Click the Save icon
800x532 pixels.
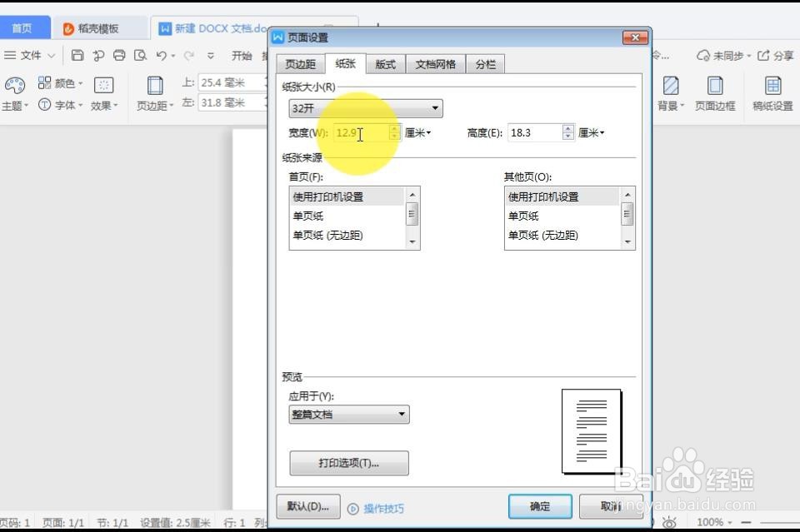pos(78,55)
